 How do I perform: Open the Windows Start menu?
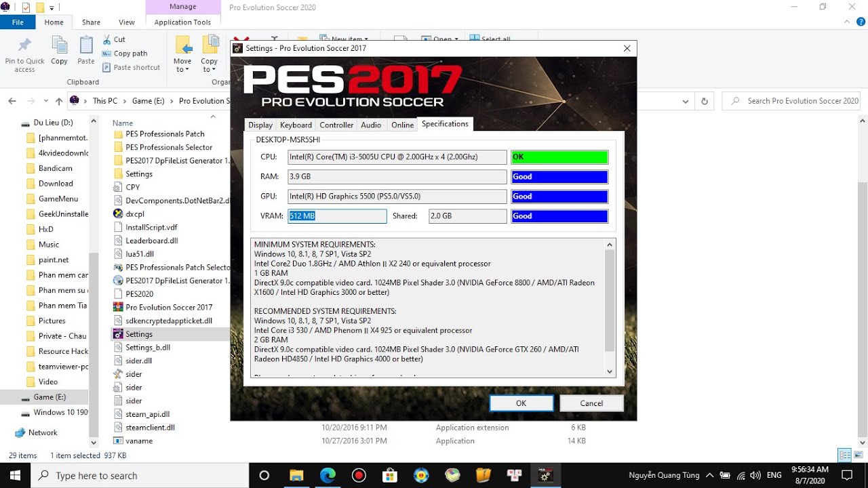15,475
